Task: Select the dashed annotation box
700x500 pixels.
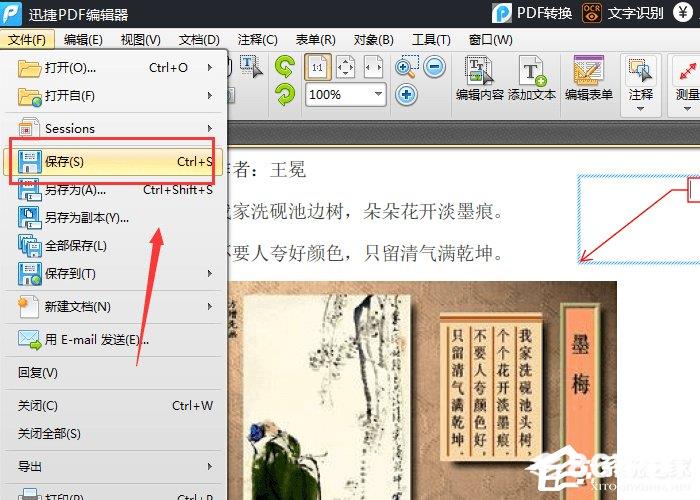Action: pos(639,219)
